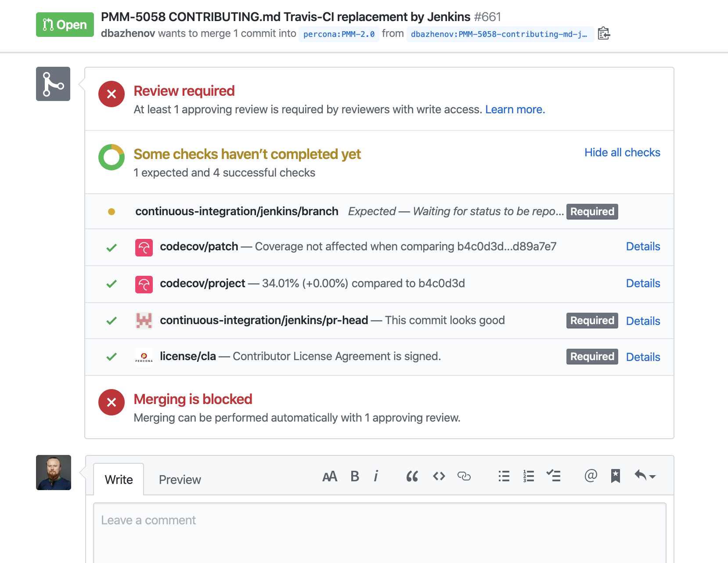Insert a numbered list

529,476
